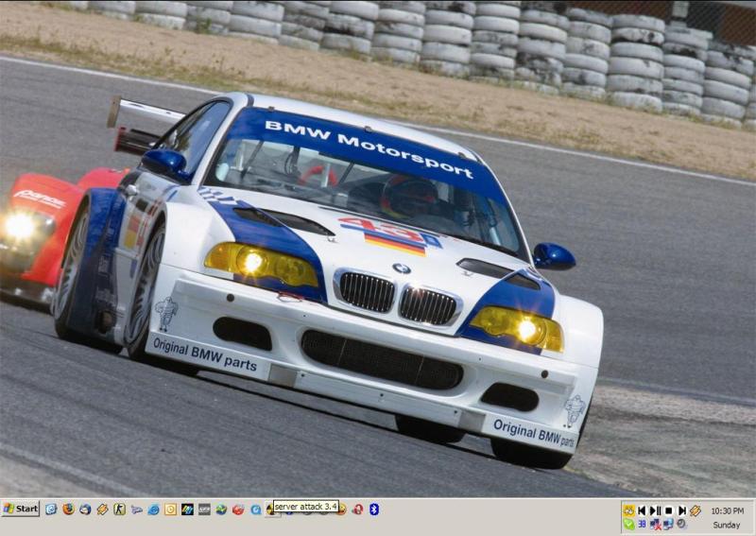Open Internet Explorer from quick launch
The height and width of the screenshot is (536, 756).
[x=153, y=509]
